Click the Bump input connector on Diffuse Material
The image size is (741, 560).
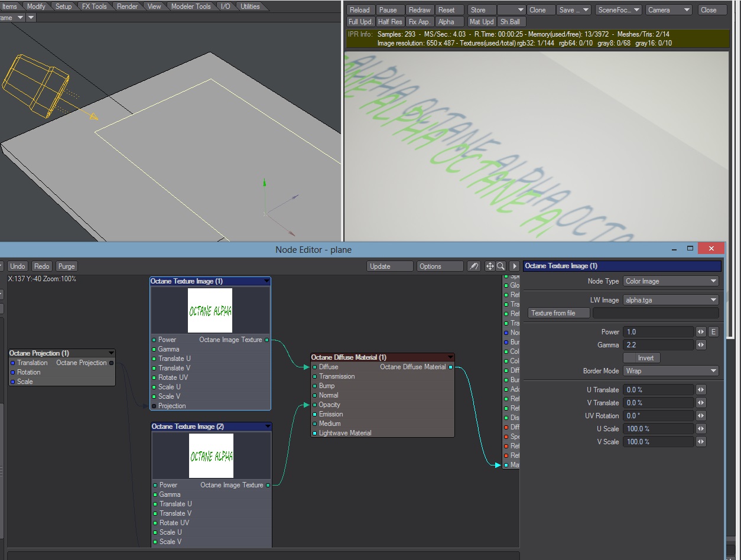click(x=315, y=386)
